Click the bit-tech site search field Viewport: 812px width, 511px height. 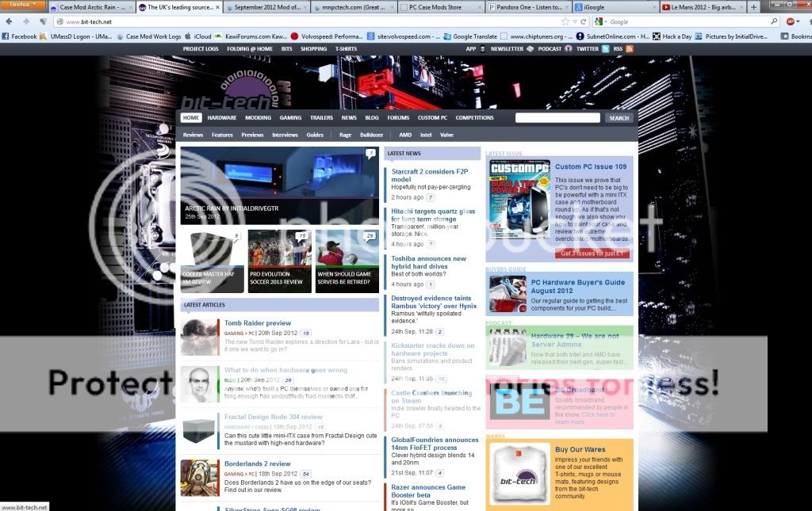[557, 118]
